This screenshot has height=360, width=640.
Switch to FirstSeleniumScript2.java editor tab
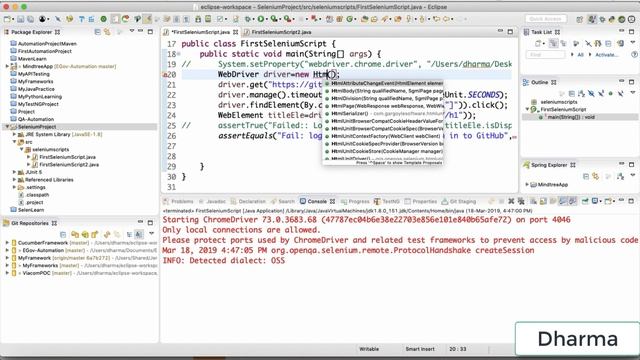point(281,32)
